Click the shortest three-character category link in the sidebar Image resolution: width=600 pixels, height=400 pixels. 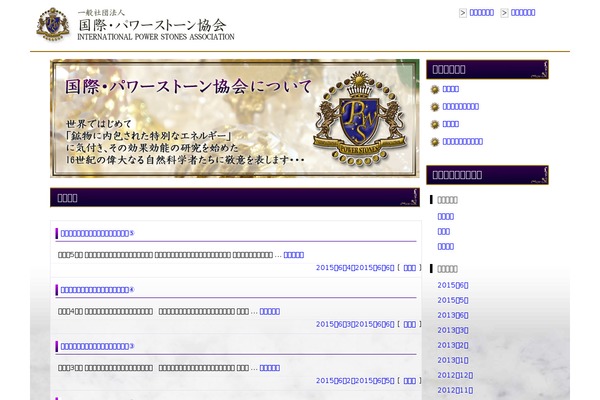(x=443, y=232)
